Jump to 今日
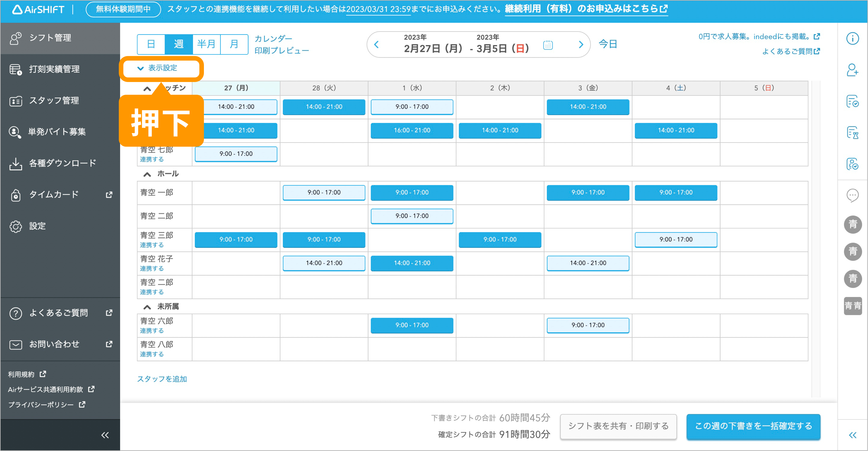Screen dimensions: 868x451 (x=608, y=44)
